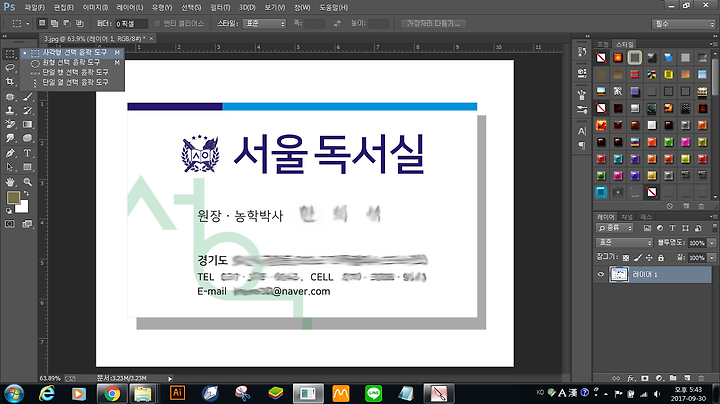Image resolution: width=720 pixels, height=404 pixels.
Task: Close the 3.jpg document tab
Action: [151, 39]
